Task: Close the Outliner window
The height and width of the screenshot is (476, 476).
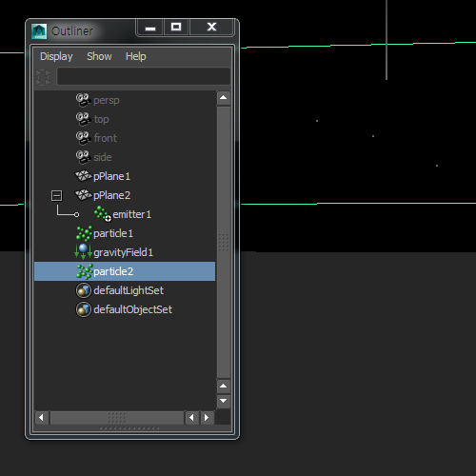Action: (211, 28)
